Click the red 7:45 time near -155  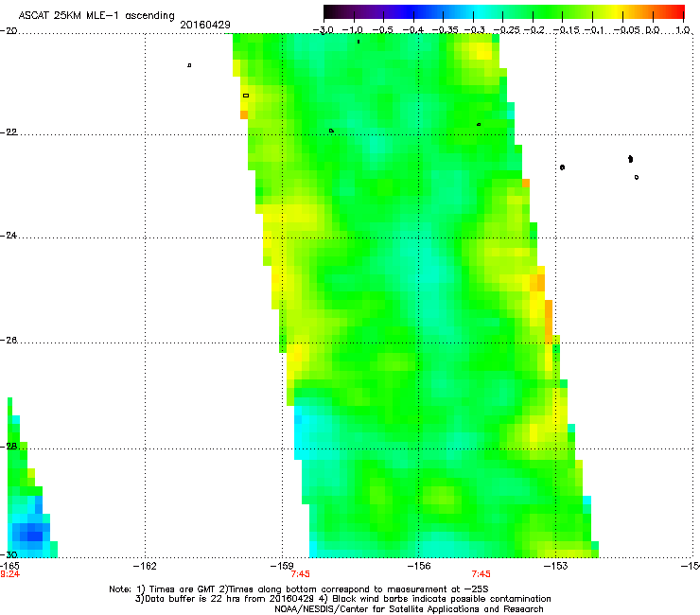(481, 574)
